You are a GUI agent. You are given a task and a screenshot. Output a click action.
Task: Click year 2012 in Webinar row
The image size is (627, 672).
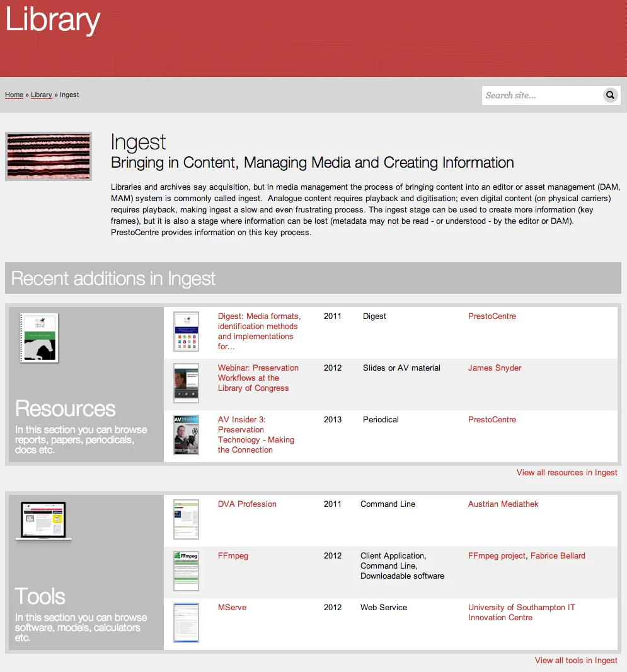point(332,368)
